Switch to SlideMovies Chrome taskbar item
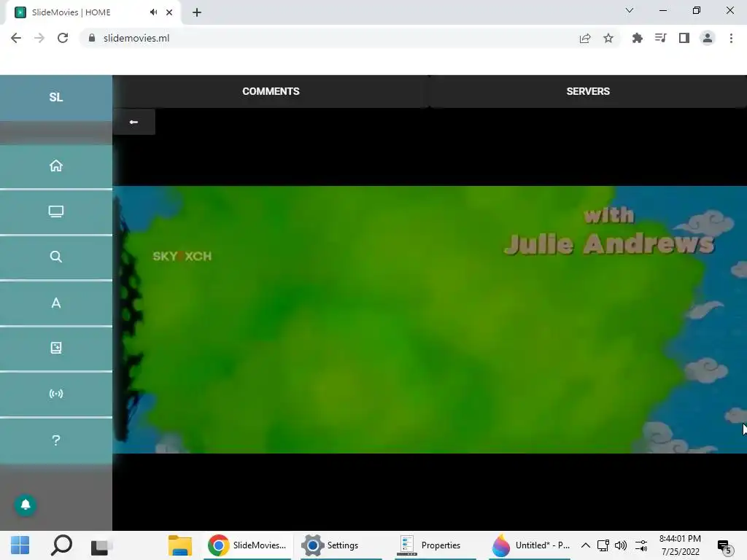The width and height of the screenshot is (747, 560). coord(247,545)
